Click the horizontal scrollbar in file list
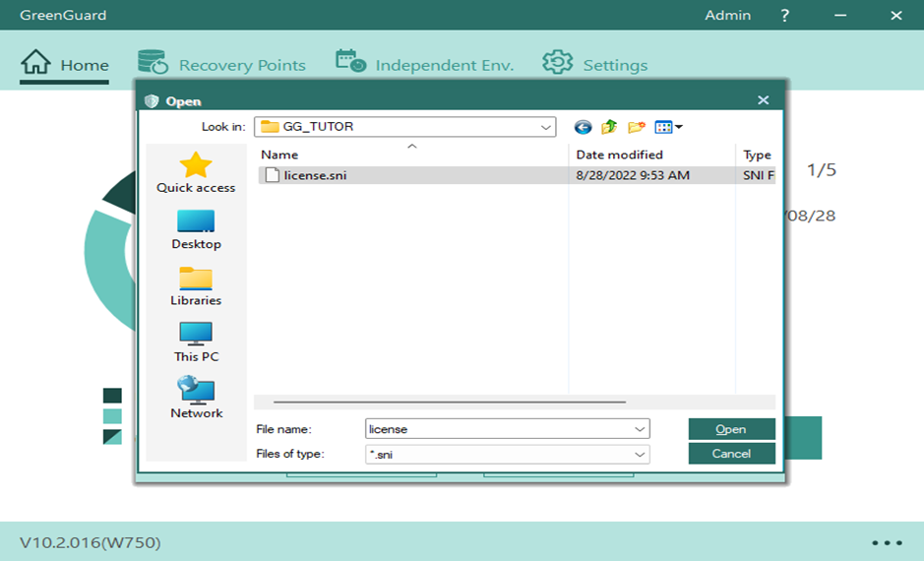This screenshot has height=561, width=924. (x=449, y=402)
